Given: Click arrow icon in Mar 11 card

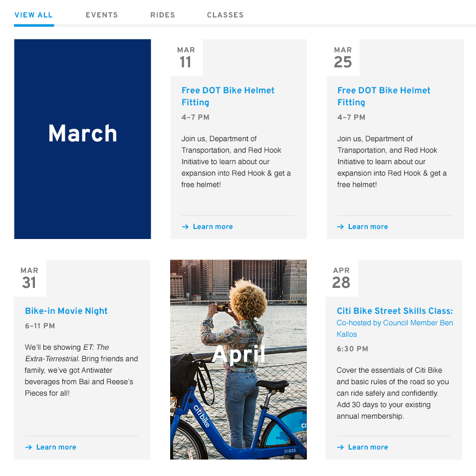Looking at the screenshot, I should click(185, 227).
